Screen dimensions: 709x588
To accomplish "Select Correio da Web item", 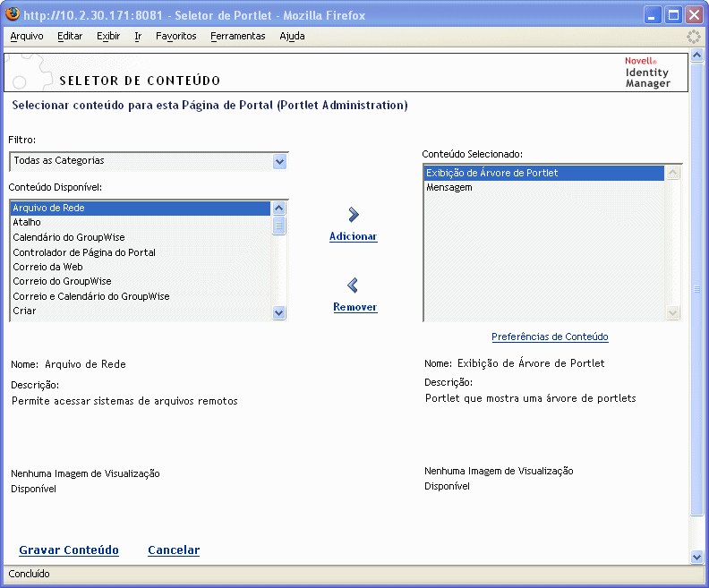I will pyautogui.click(x=141, y=267).
